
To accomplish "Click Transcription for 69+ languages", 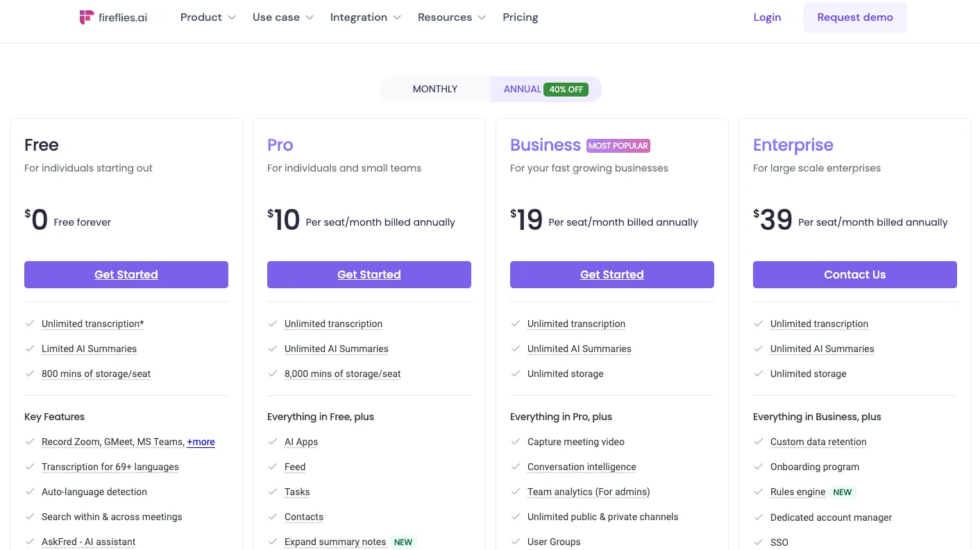I will point(110,467).
